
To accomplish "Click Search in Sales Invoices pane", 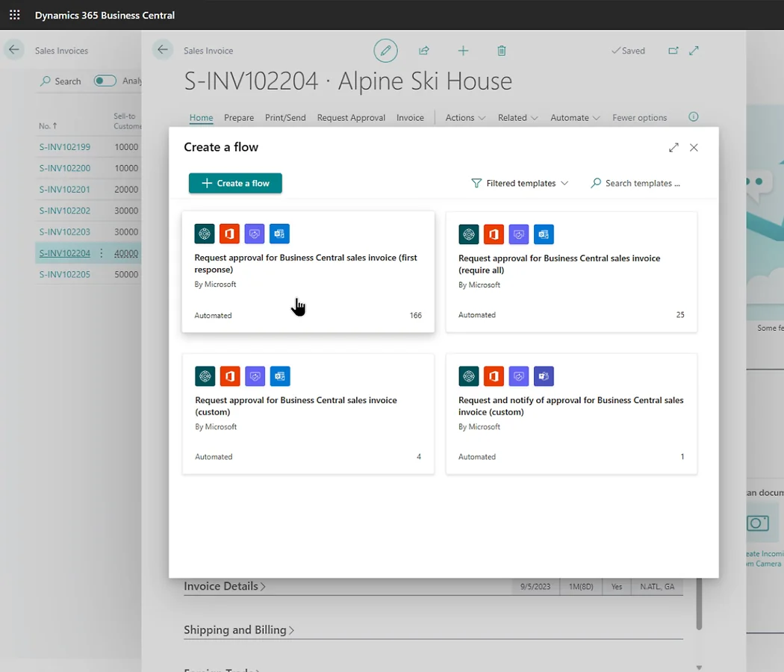I will click(x=60, y=81).
